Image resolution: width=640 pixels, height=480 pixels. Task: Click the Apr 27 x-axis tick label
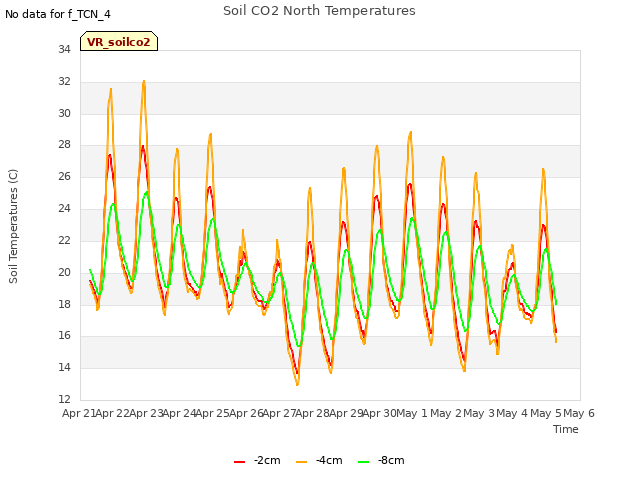(x=279, y=413)
